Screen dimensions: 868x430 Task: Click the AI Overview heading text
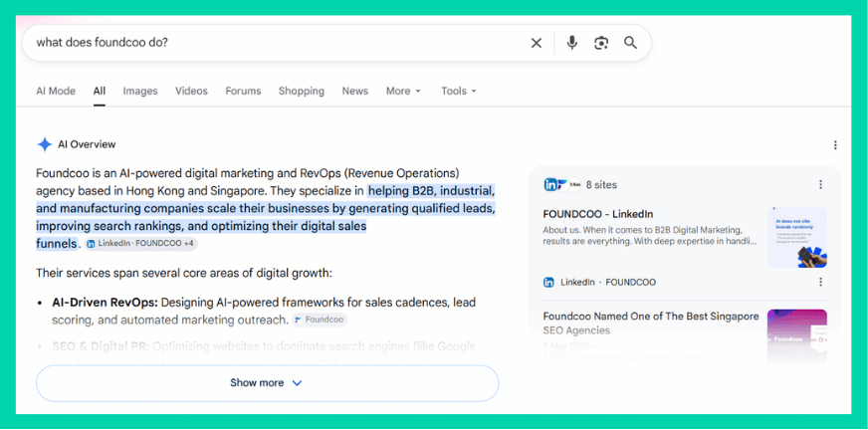pos(87,144)
